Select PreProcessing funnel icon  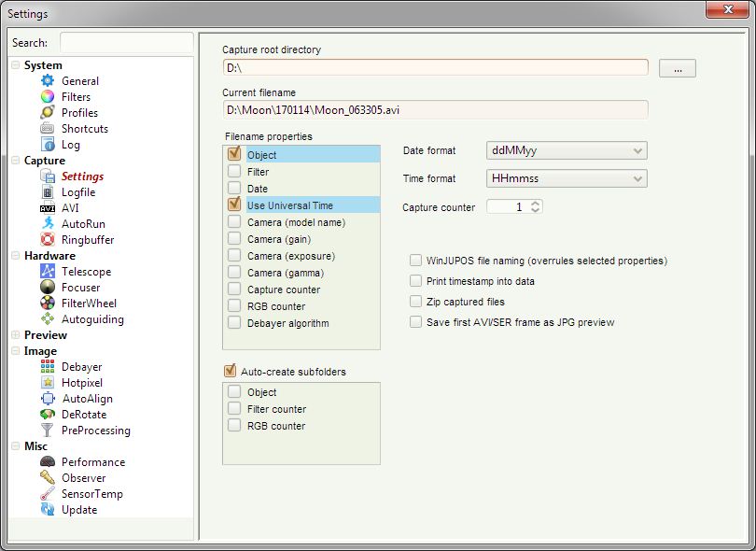(48, 431)
